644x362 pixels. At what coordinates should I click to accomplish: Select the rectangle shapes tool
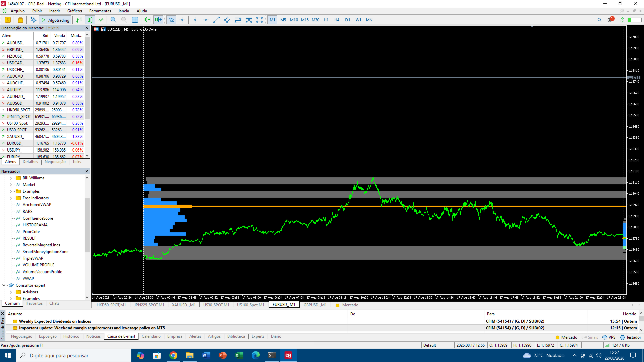259,20
